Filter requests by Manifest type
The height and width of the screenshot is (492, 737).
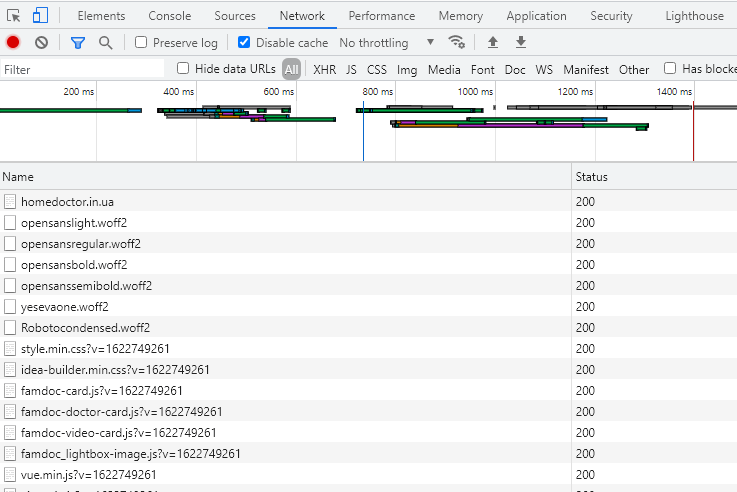click(x=586, y=70)
